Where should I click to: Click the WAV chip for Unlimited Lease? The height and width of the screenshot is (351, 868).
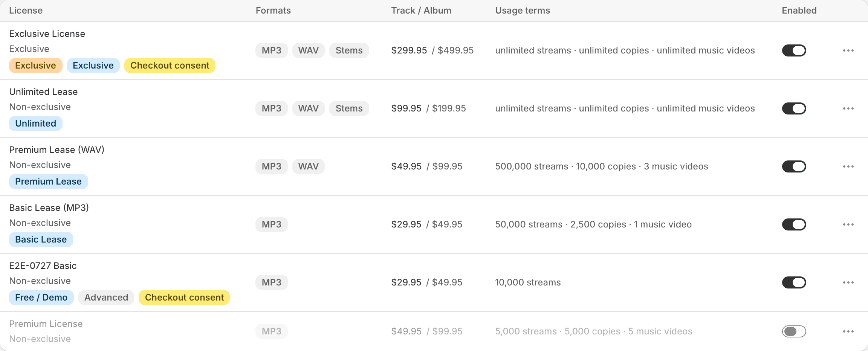[308, 108]
